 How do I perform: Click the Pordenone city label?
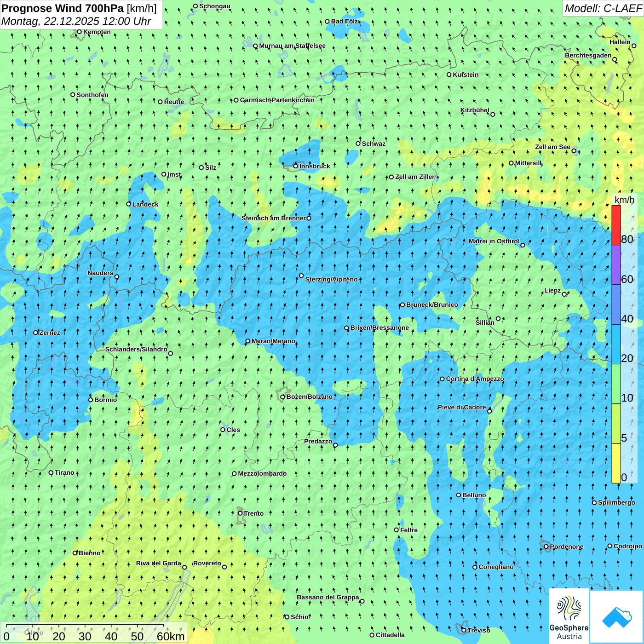click(567, 547)
